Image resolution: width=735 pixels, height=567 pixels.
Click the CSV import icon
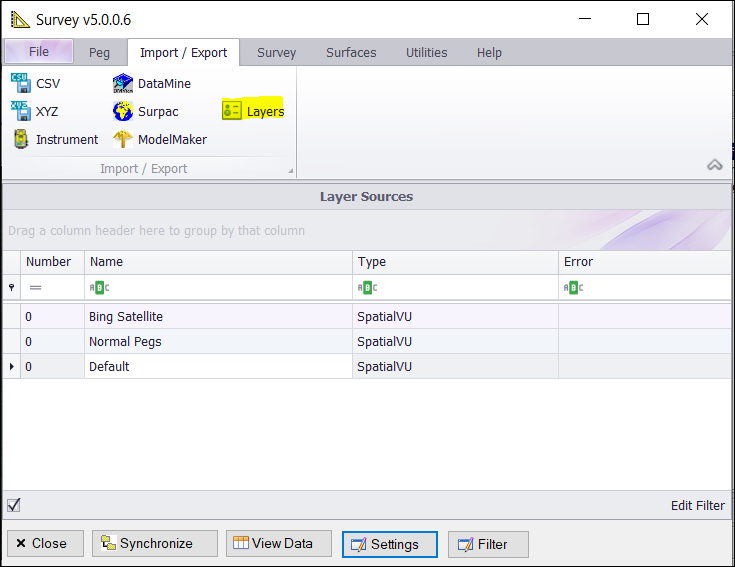click(x=21, y=83)
